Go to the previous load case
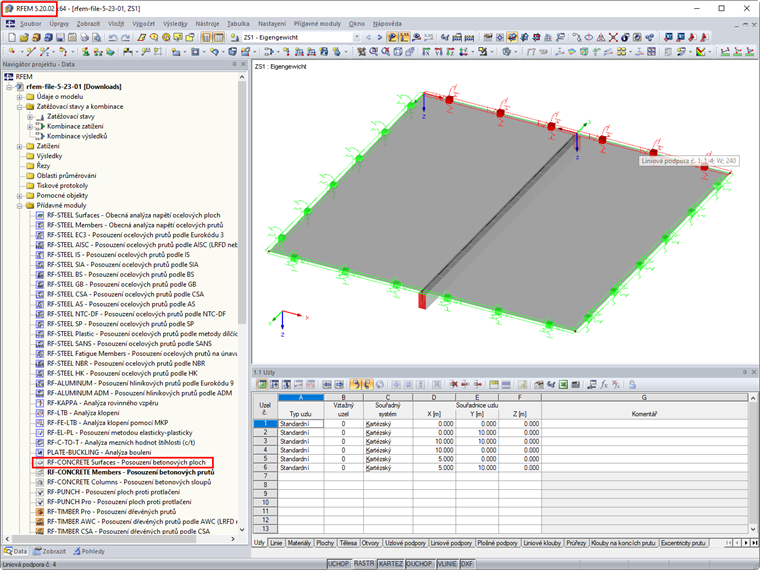Screen dimensions: 760x570 coord(368,37)
